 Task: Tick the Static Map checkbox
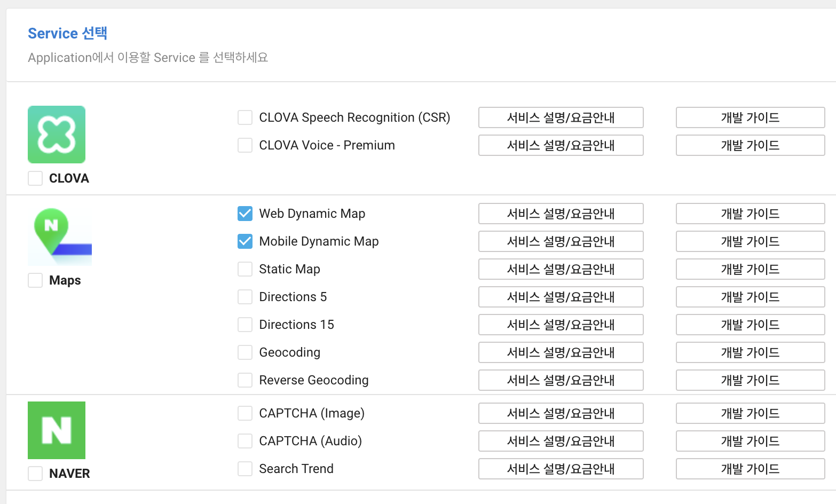pos(245,269)
